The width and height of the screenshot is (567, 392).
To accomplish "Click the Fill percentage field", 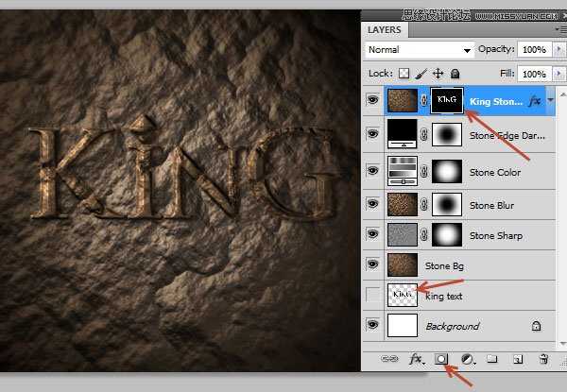I will [x=535, y=74].
